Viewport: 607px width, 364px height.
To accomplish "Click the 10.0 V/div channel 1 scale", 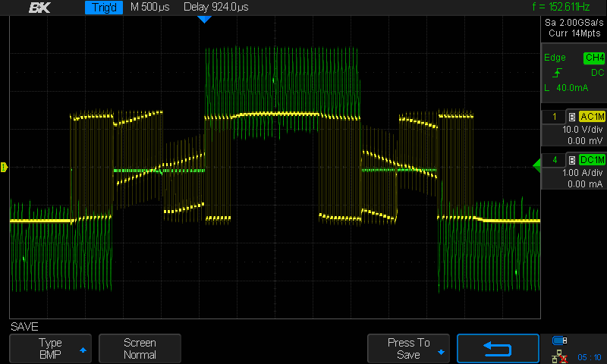I will pos(582,130).
